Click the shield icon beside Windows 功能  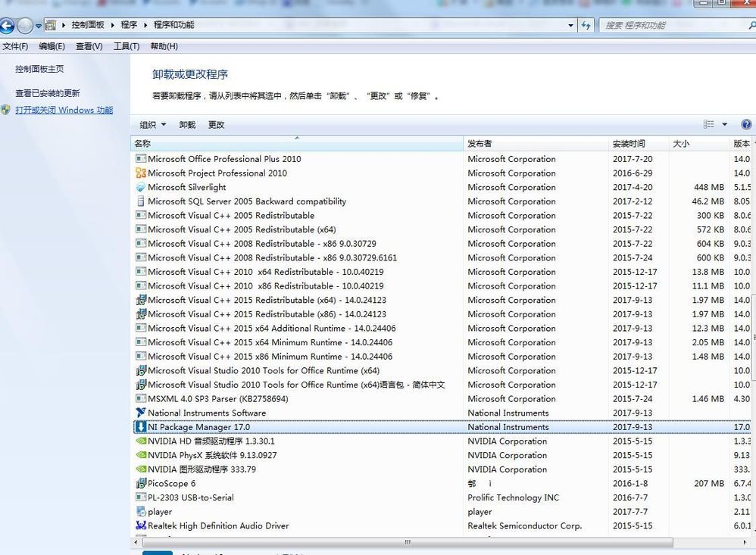[x=6, y=110]
